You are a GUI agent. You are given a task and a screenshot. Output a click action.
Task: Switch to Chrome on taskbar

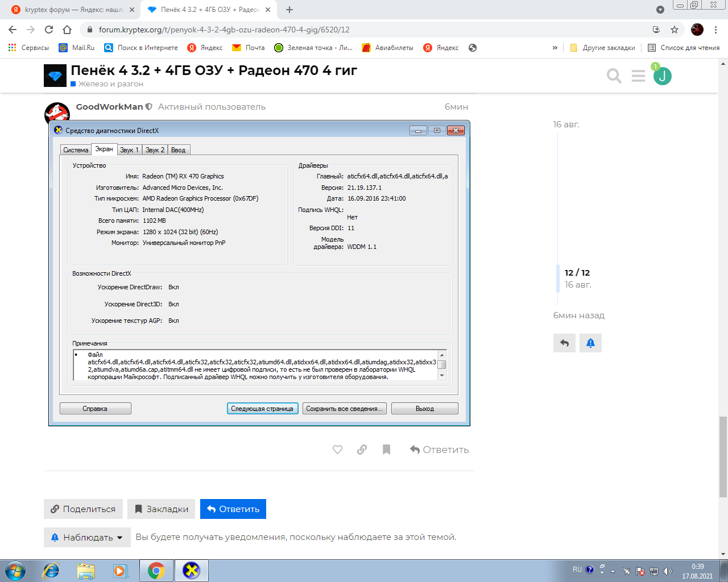click(156, 571)
